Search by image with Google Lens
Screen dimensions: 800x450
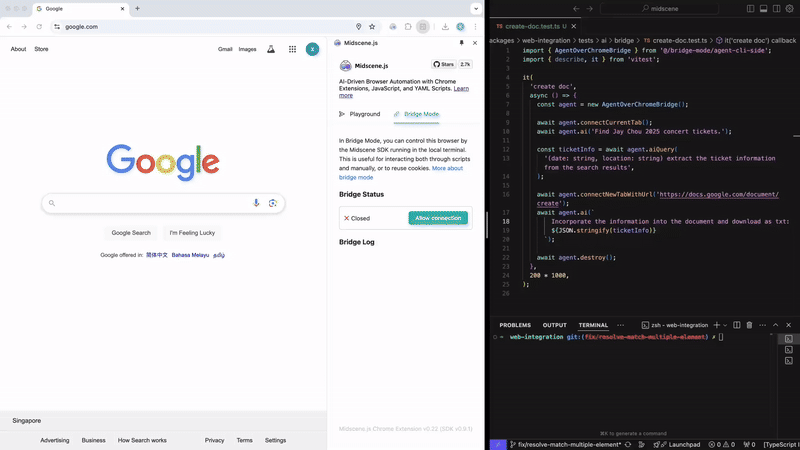[x=273, y=203]
